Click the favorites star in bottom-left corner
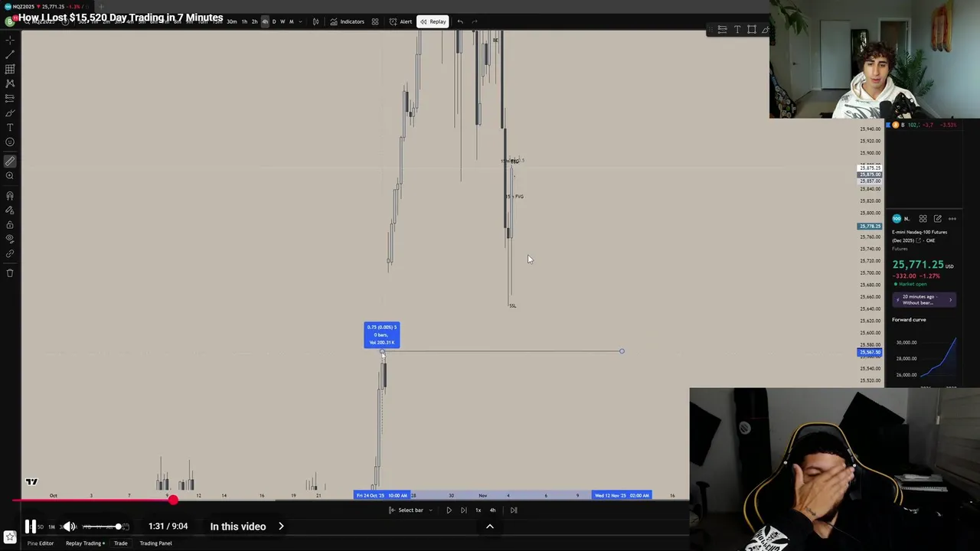 tap(10, 538)
